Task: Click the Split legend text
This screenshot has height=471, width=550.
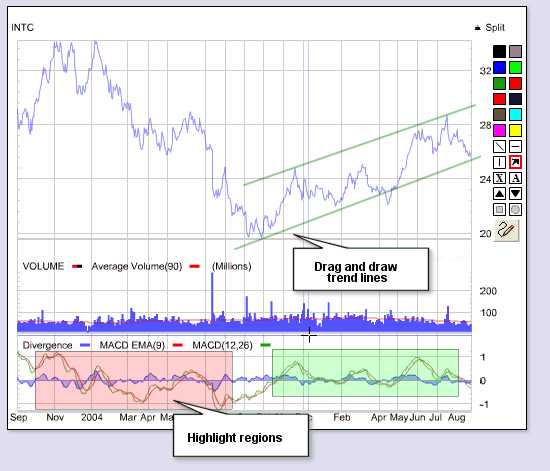Action: point(495,27)
